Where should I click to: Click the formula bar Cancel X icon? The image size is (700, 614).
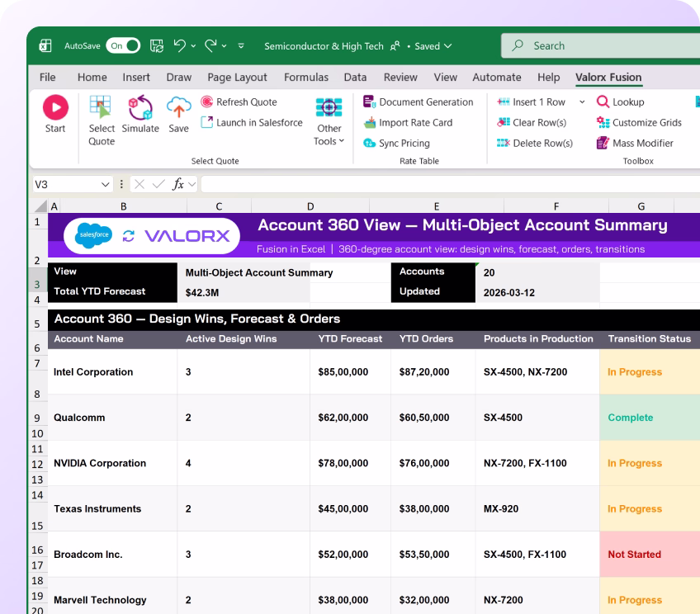(x=140, y=184)
